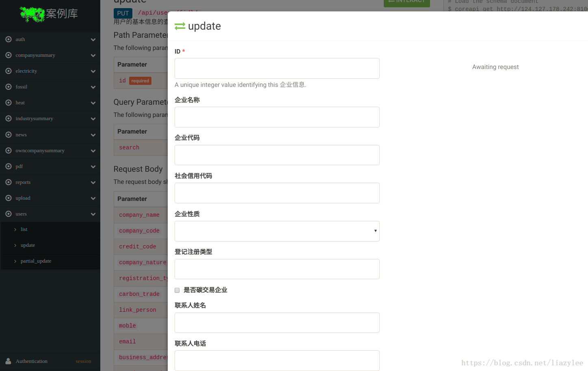Click the 社会信用代码 input field
Viewport: 588px width, 371px height.
coord(277,193)
